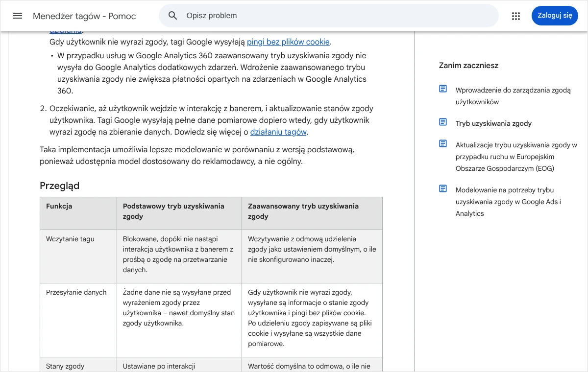This screenshot has height=372, width=588.
Task: Click the Przegląd section heading
Action: tap(59, 186)
